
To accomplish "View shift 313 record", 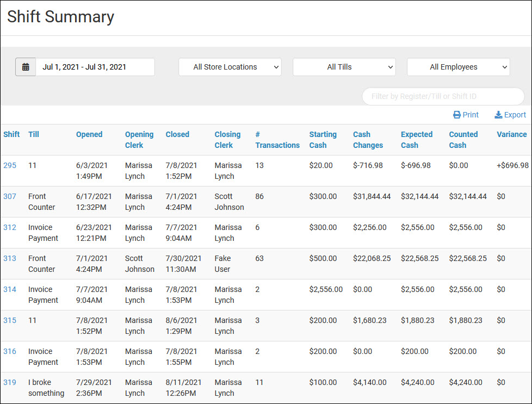I will (x=10, y=258).
